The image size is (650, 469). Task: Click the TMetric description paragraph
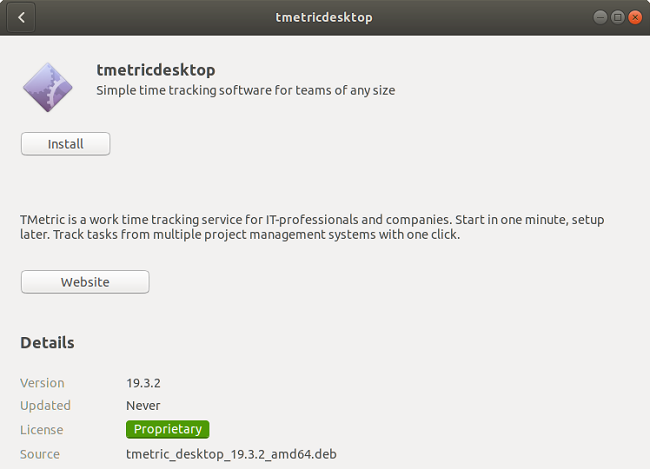(x=312, y=227)
